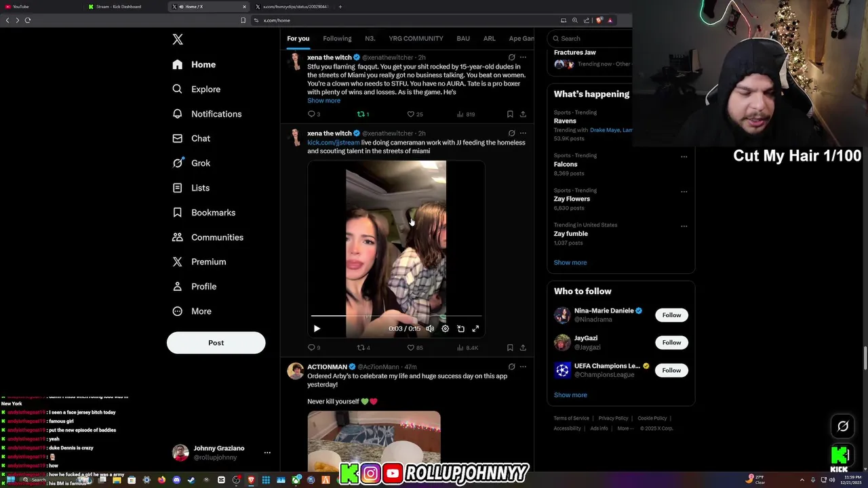Open Lists in the sidebar
Screen dimensions: 868x488
coord(191,188)
